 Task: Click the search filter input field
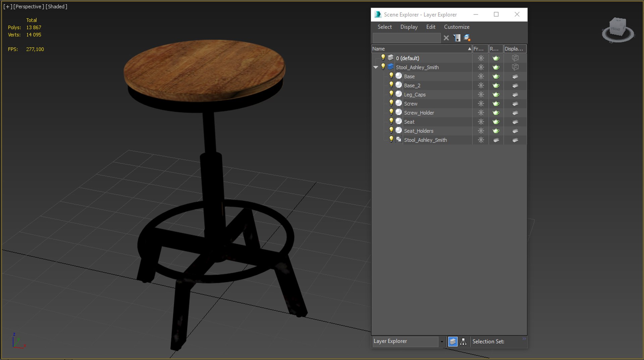click(x=407, y=38)
